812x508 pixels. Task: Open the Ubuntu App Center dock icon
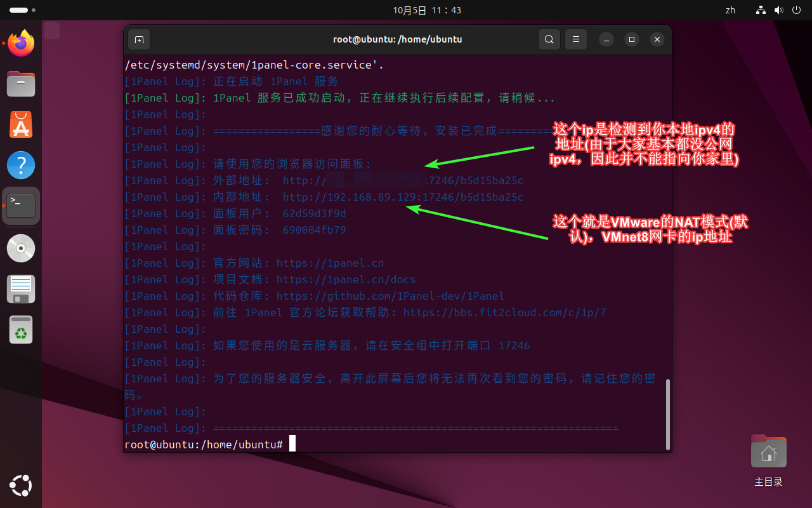click(x=21, y=124)
